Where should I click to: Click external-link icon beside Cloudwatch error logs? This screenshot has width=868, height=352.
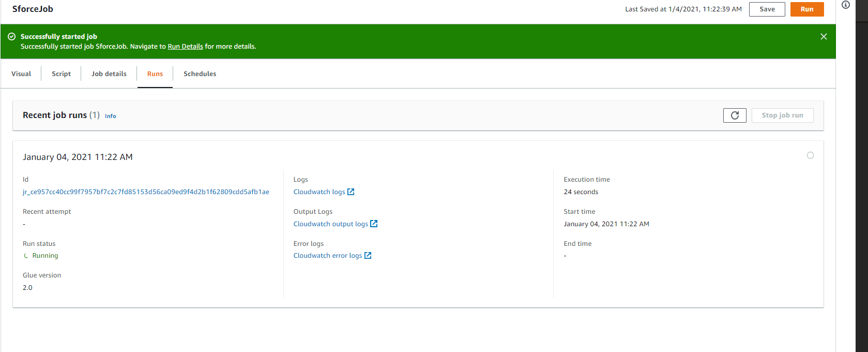point(368,256)
